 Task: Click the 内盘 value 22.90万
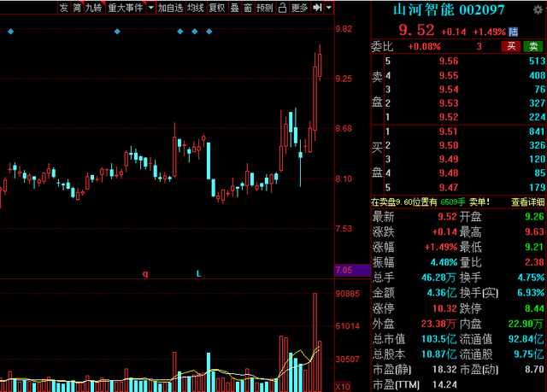tap(526, 324)
